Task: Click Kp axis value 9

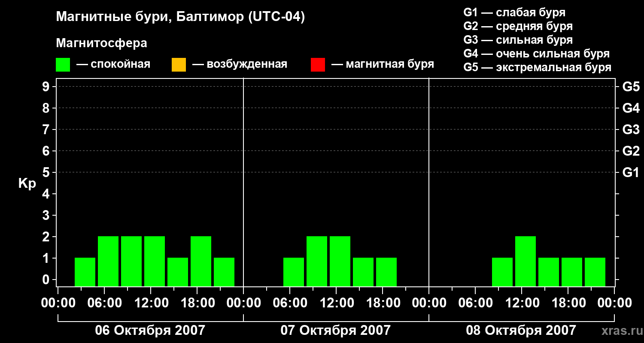Action: (x=46, y=87)
